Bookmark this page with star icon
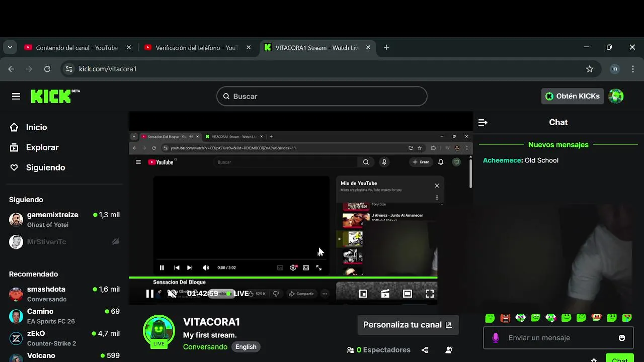The width and height of the screenshot is (644, 362). coord(590,69)
